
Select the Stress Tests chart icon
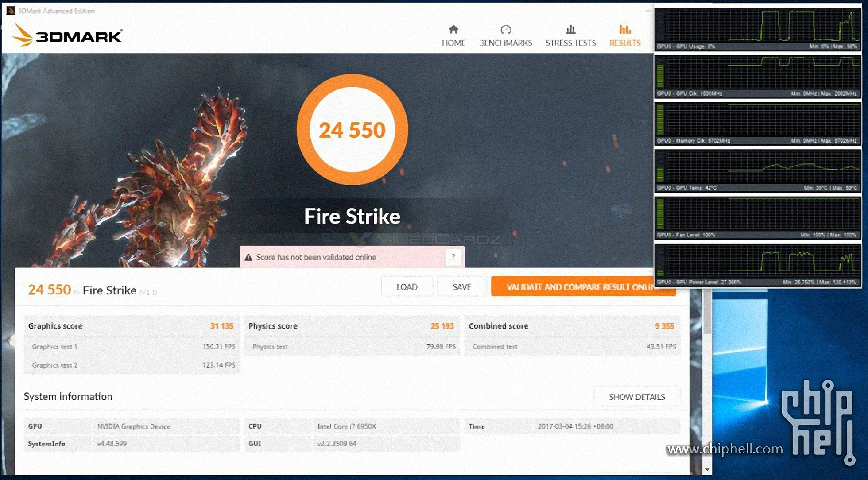[570, 30]
